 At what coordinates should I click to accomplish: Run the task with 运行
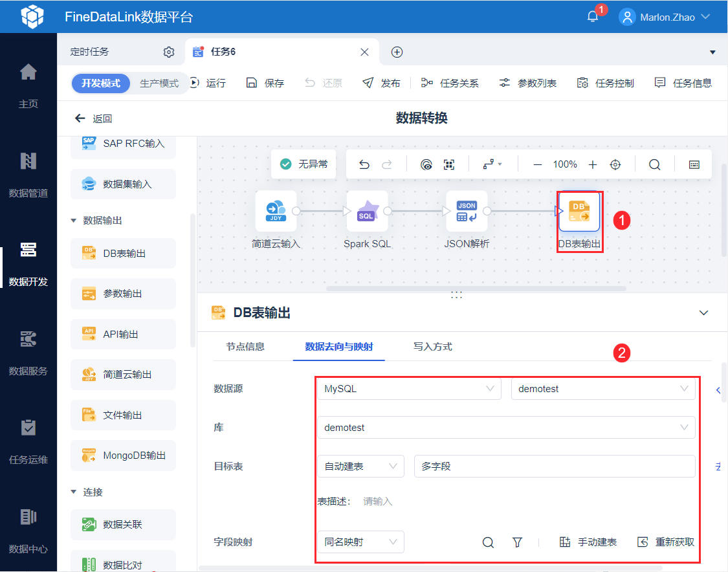coord(208,83)
